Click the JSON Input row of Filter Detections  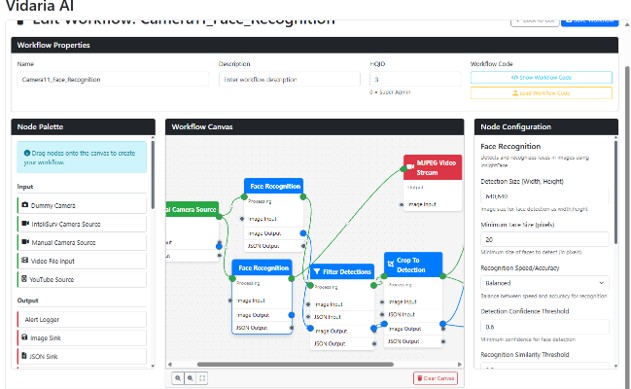342,317
